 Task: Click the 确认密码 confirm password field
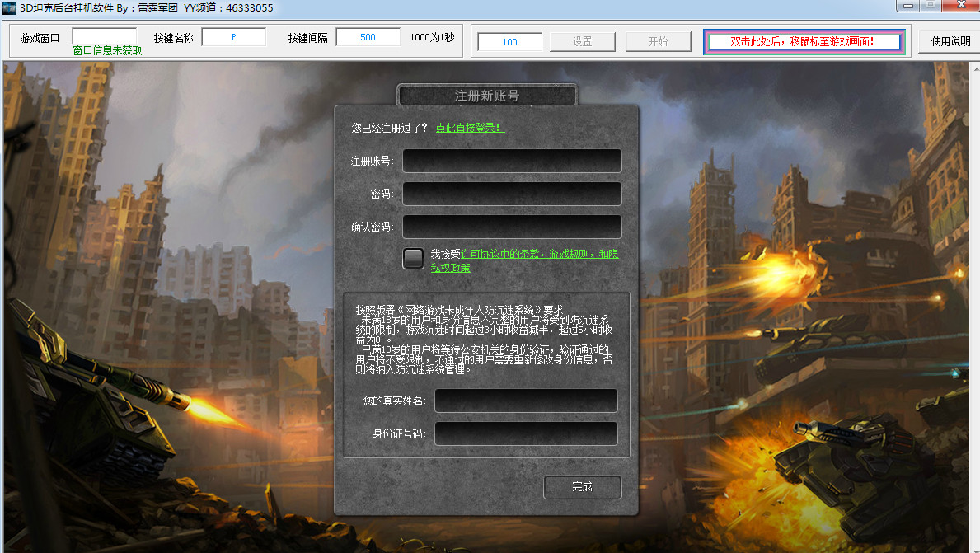[x=512, y=227]
